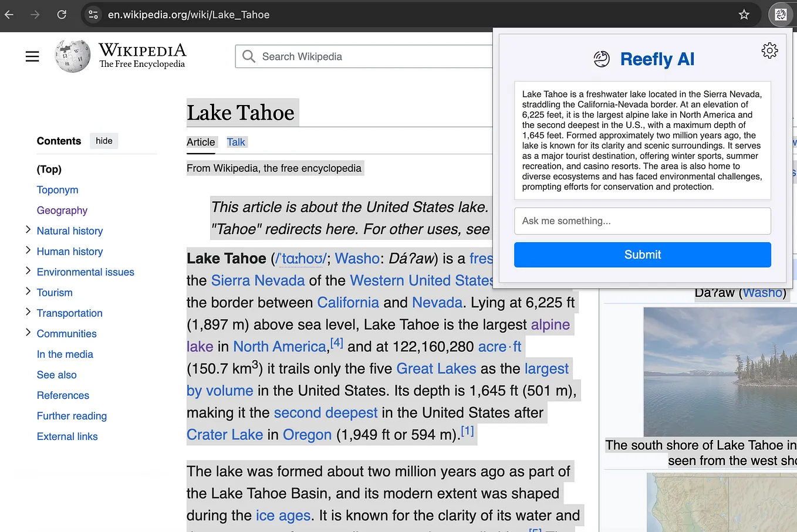Image resolution: width=797 pixels, height=532 pixels.
Task: Click the Lake Tahoe page heading
Action: coord(241,113)
